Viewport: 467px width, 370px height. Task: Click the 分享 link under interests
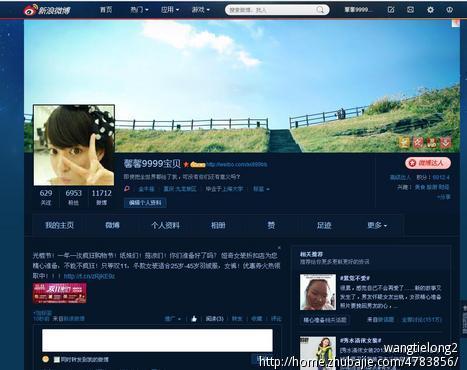pos(444,197)
